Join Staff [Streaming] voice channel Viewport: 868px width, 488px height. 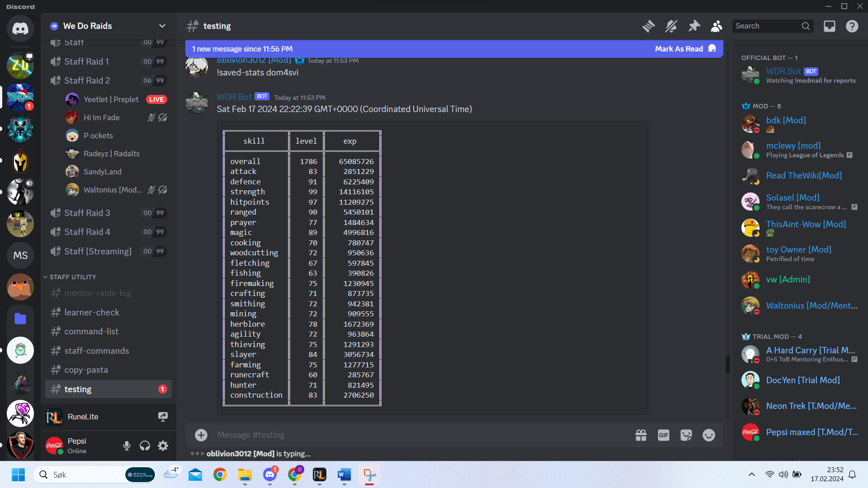[108, 251]
